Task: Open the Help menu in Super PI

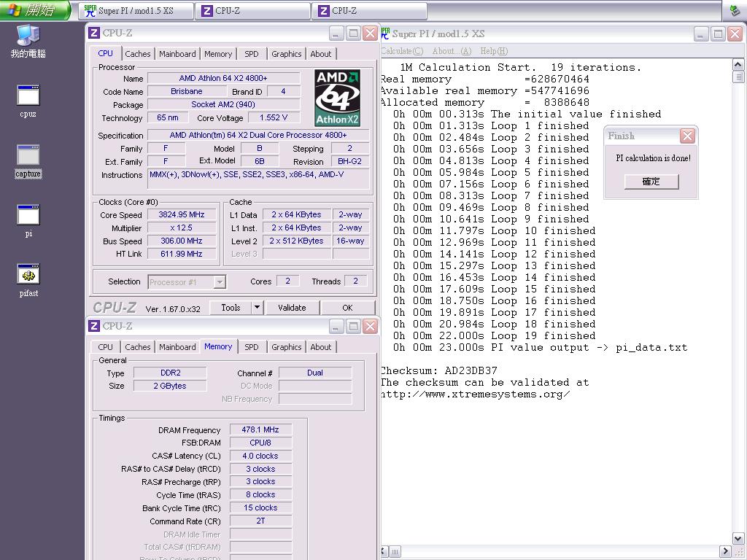Action: coord(494,51)
